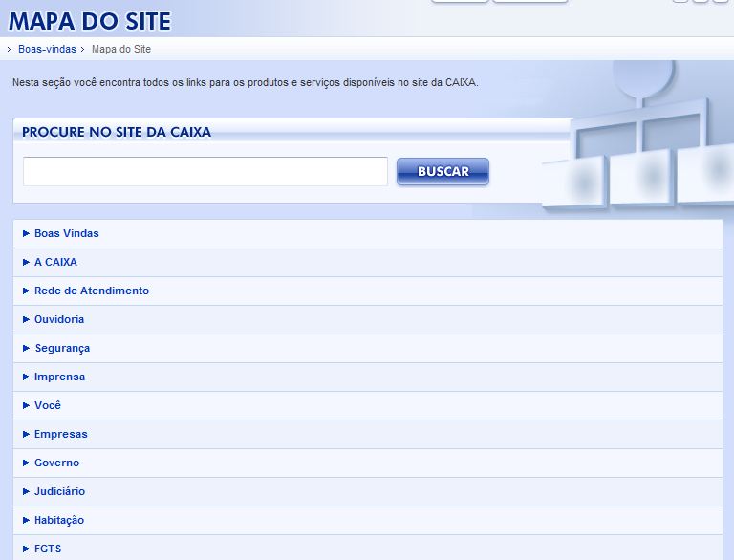This screenshot has height=560, width=734.
Task: Open the Boas-vindas breadcrumb link
Action: point(47,49)
